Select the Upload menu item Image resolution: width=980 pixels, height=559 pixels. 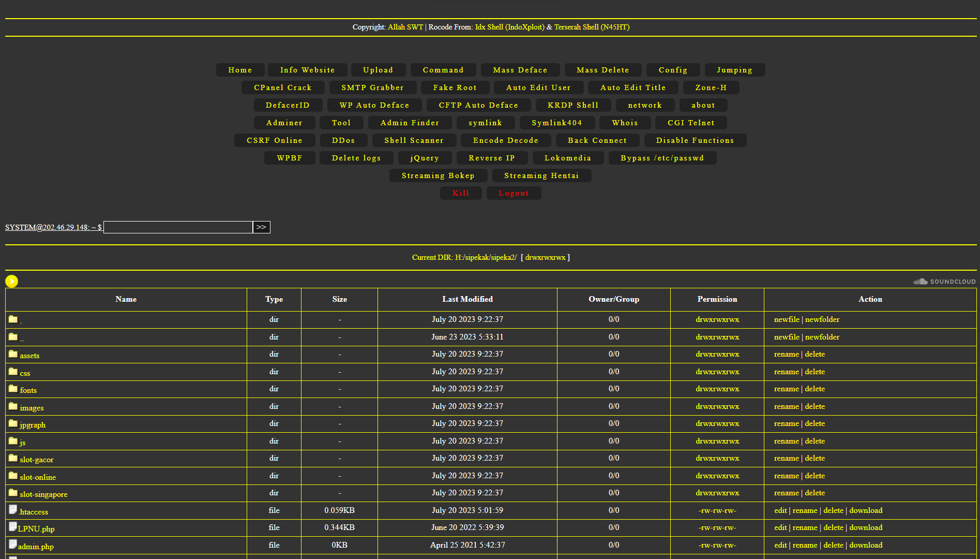378,70
